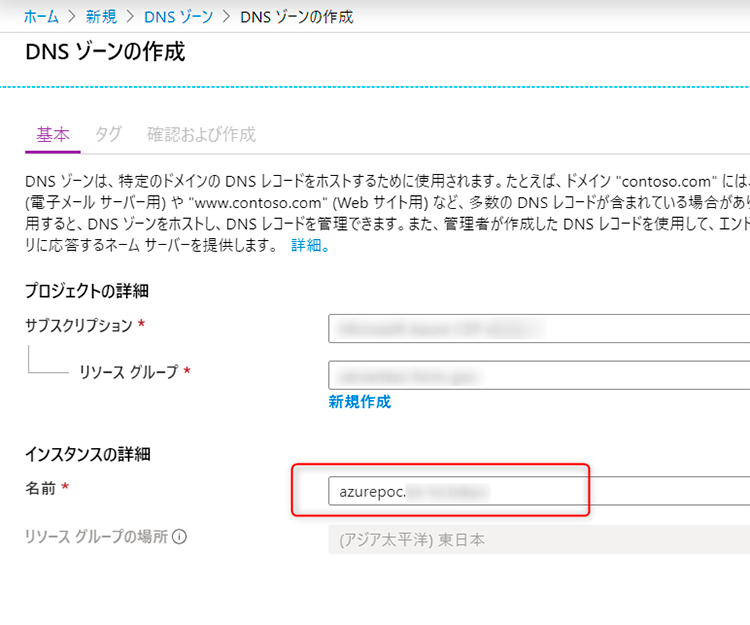The image size is (750, 625).
Task: Open the リソース グループ dropdown
Action: coord(538,375)
